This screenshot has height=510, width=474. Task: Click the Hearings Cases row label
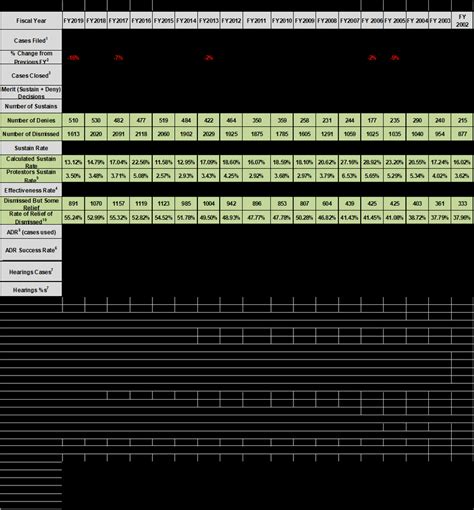pos(31,272)
